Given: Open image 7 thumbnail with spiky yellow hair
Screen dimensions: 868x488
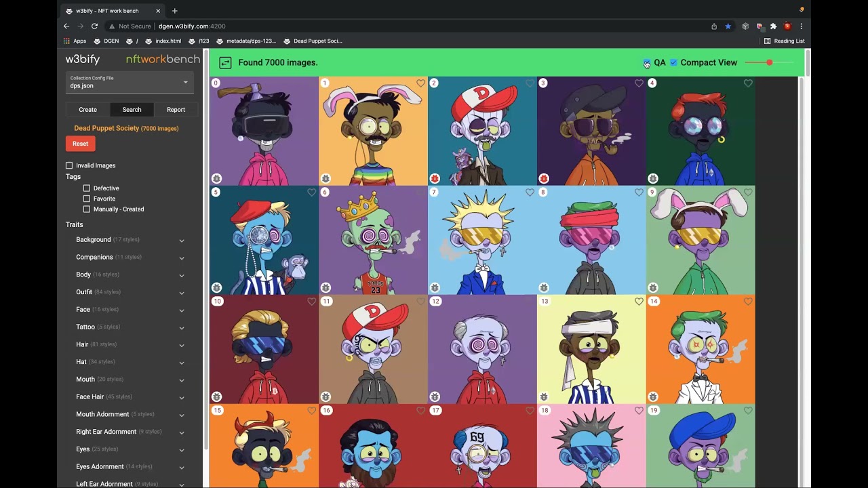Looking at the screenshot, I should [482, 241].
